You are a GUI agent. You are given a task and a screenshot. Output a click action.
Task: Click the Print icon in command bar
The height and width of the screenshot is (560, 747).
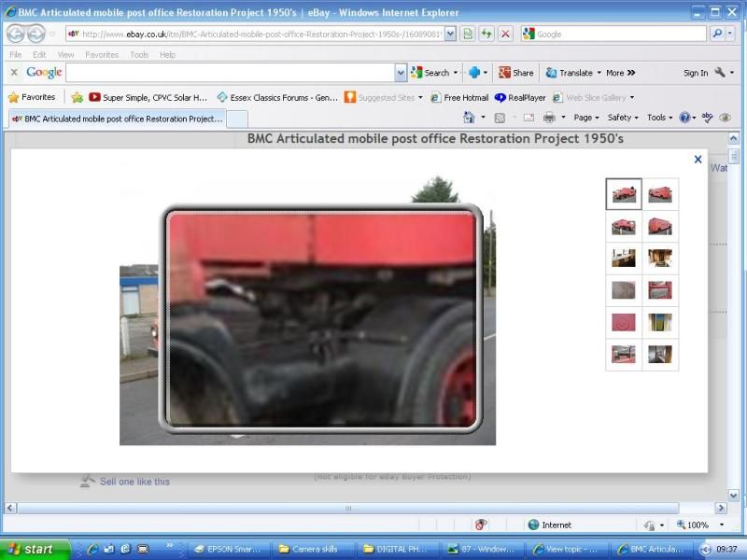pos(549,118)
